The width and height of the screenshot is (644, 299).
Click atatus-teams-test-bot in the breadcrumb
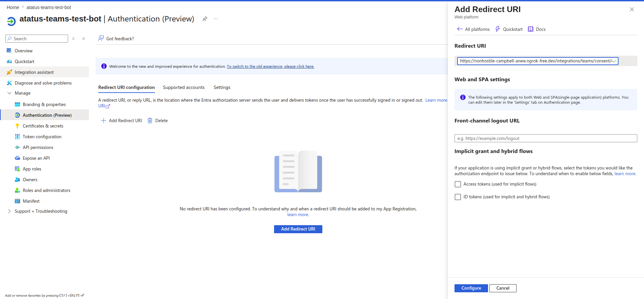(49, 7)
